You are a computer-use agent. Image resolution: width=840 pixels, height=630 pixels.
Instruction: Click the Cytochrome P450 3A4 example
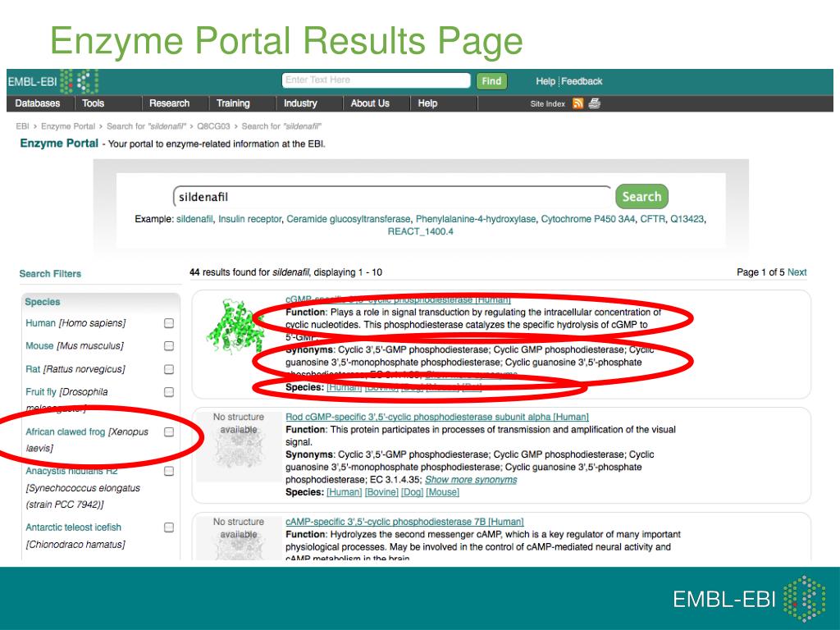click(x=587, y=219)
